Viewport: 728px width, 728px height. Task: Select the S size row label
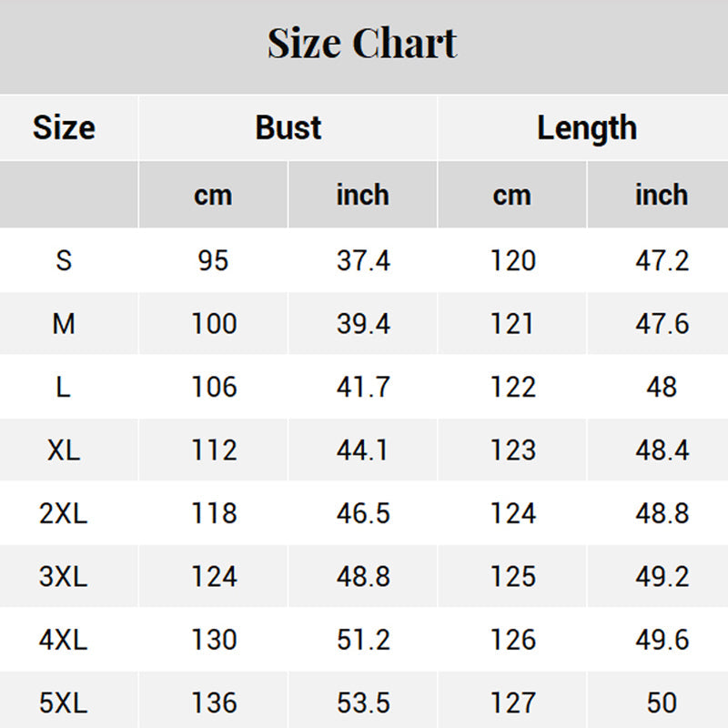tap(64, 261)
